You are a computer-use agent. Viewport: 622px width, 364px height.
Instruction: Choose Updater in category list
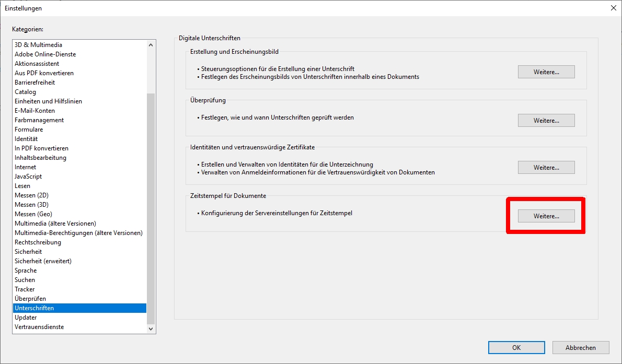pos(26,318)
